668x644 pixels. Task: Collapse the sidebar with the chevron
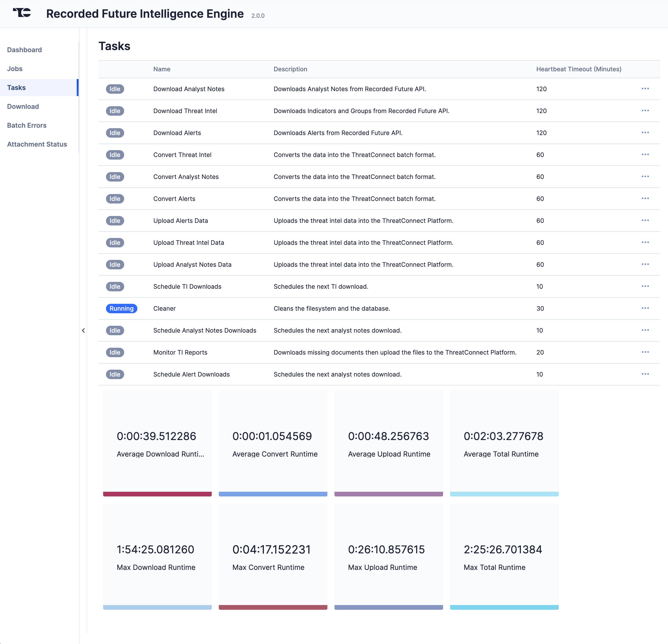tap(83, 330)
